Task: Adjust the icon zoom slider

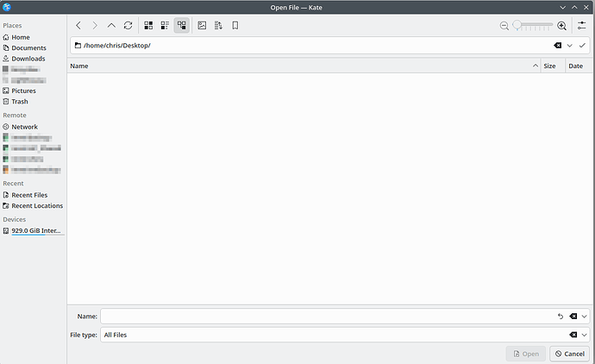Action: pyautogui.click(x=533, y=26)
